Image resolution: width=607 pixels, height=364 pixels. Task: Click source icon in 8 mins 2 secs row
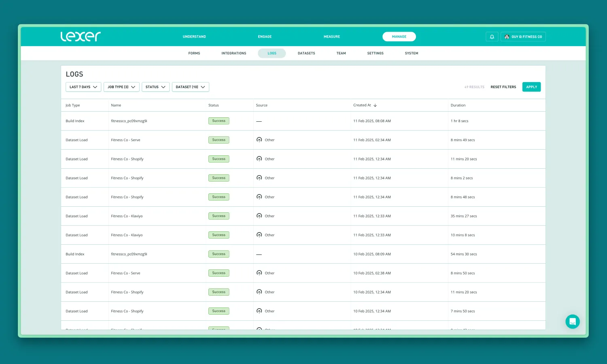click(x=259, y=178)
